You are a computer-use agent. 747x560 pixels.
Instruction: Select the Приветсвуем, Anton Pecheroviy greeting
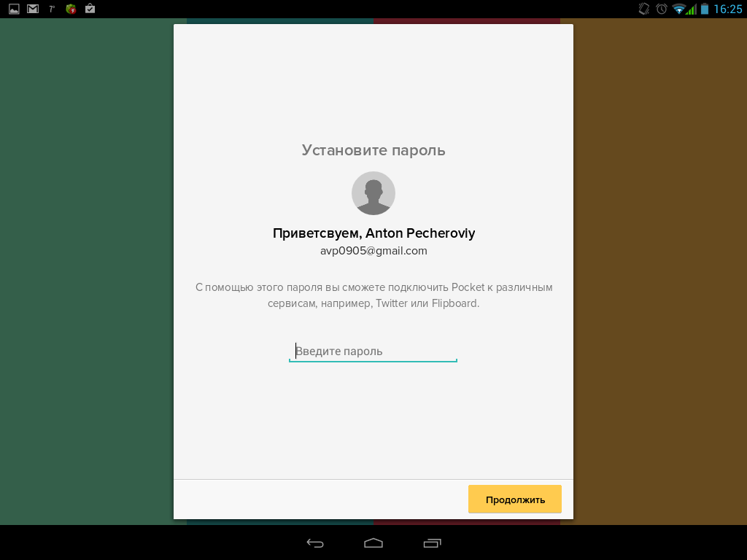[373, 233]
